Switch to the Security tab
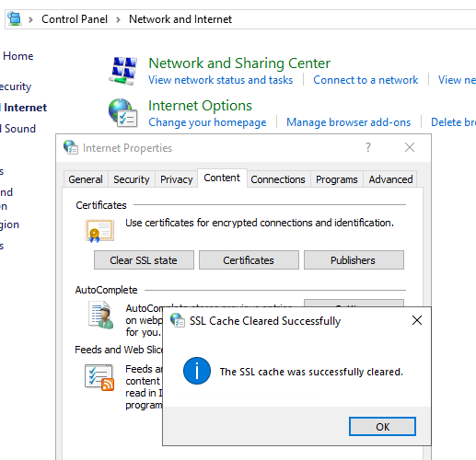 click(132, 179)
